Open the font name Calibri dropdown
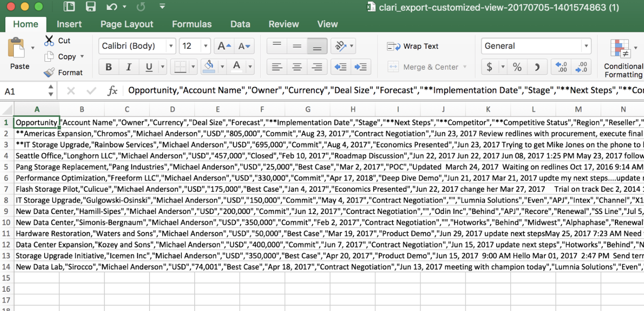644x311 pixels. 171,46
